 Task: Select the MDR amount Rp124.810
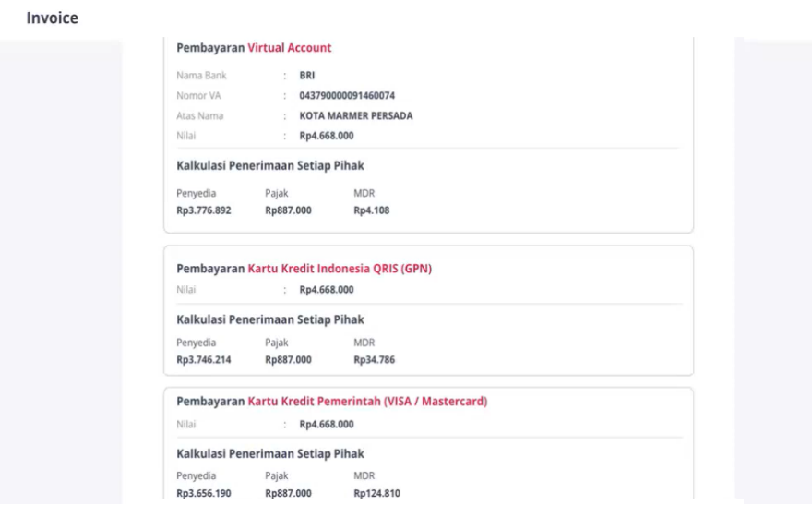point(377,494)
